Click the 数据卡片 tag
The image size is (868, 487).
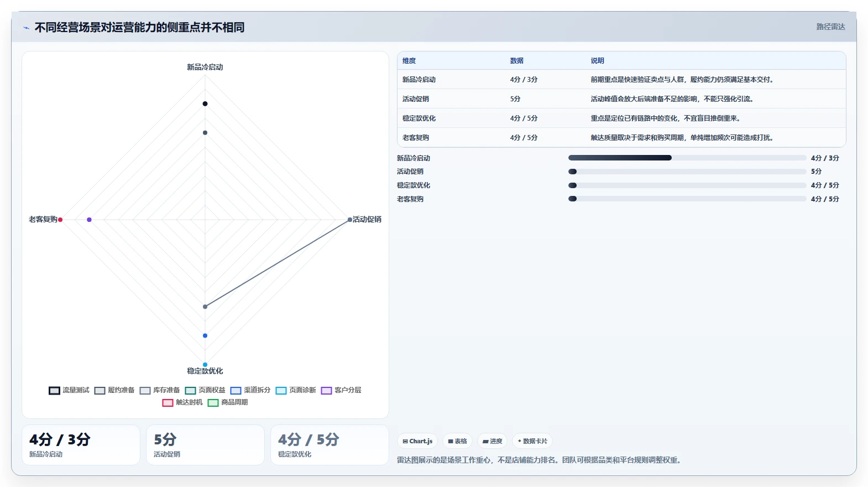click(x=532, y=441)
